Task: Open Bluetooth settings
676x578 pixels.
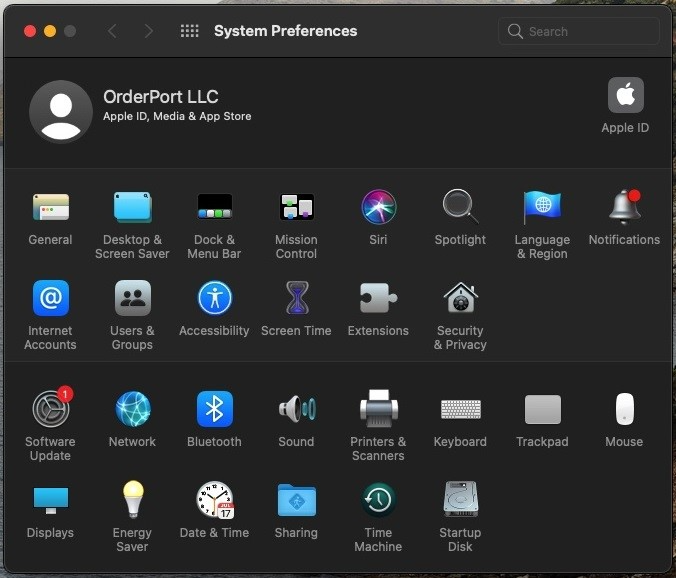Action: (214, 409)
